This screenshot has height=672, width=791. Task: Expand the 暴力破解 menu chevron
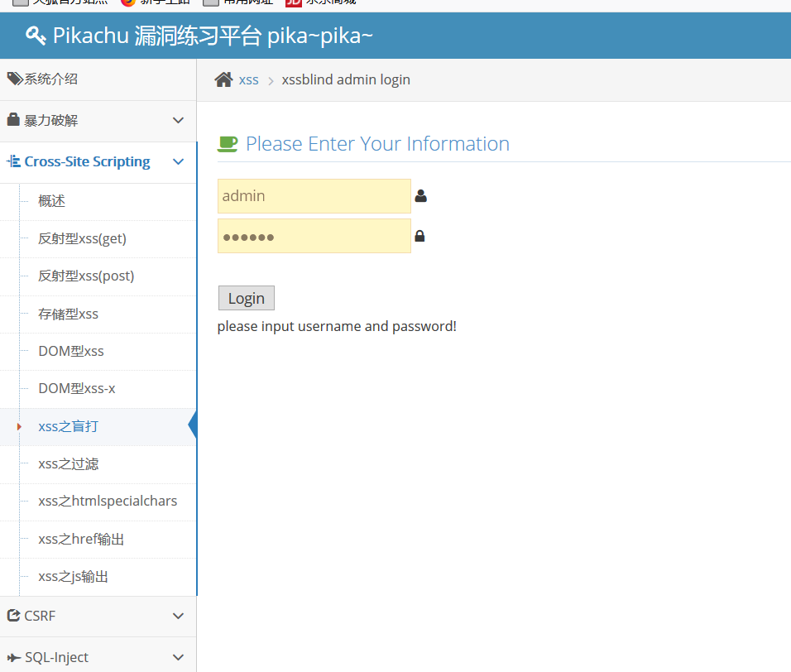[178, 120]
